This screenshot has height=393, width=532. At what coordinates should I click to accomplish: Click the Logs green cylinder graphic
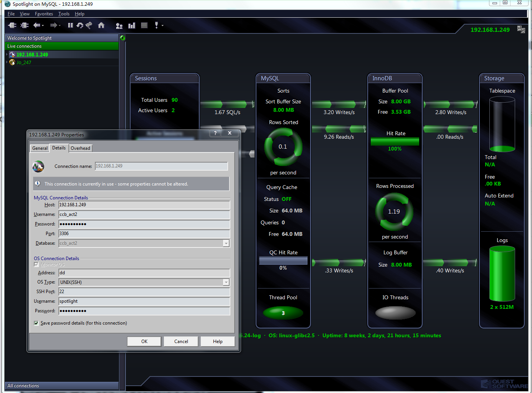pos(502,274)
